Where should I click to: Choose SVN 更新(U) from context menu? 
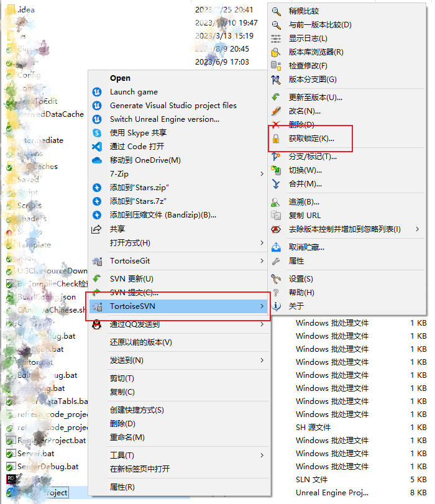[x=131, y=278]
